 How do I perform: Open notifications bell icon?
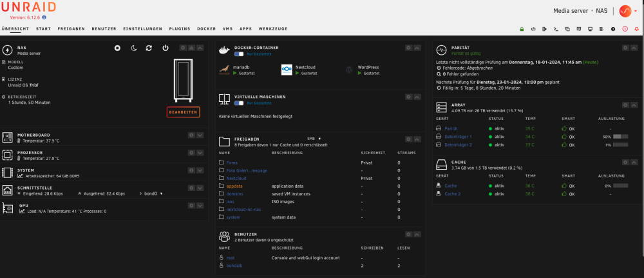pos(637,29)
